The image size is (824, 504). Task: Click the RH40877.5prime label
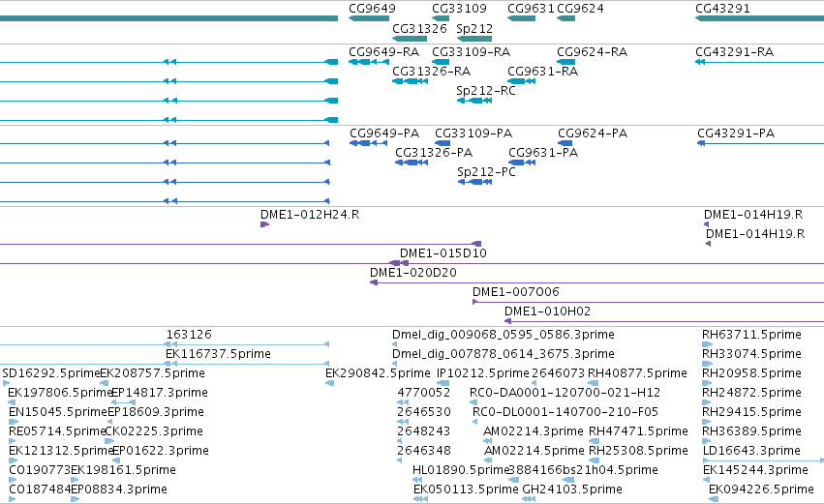click(637, 373)
